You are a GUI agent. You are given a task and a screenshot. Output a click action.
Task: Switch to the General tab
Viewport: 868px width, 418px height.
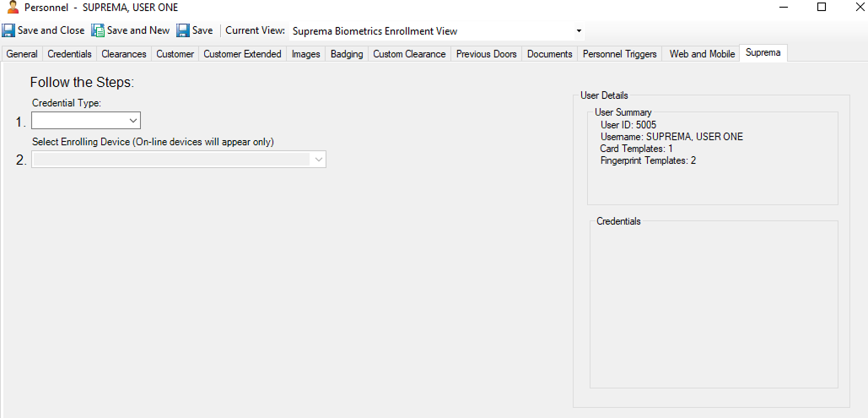point(22,54)
